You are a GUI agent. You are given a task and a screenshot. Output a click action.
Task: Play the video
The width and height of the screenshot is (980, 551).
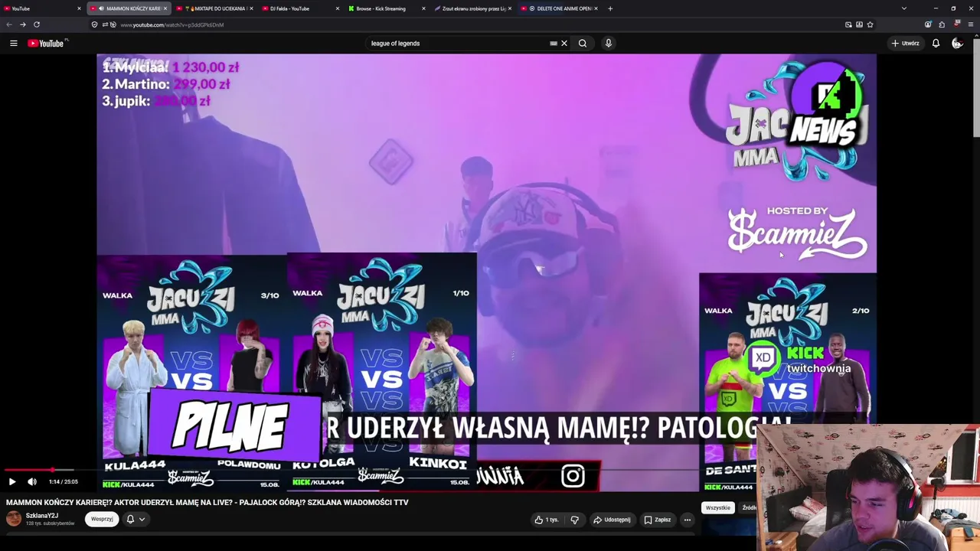tap(12, 482)
